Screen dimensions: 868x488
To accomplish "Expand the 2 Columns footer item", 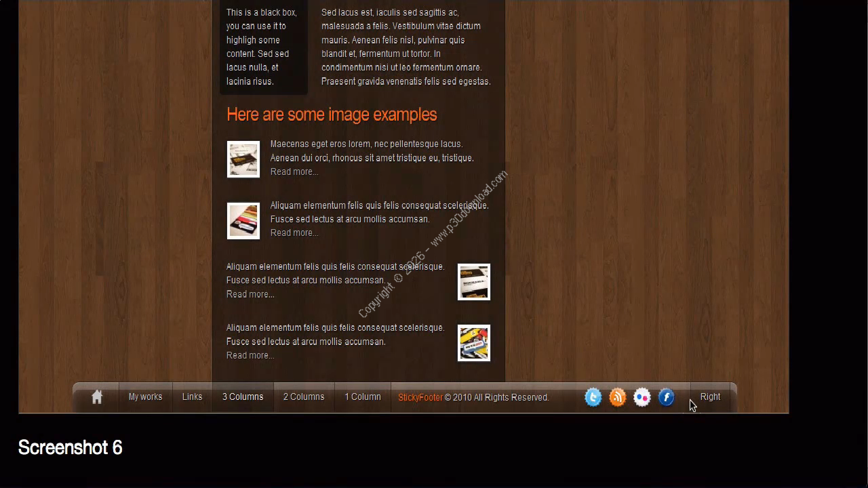I will coord(304,397).
